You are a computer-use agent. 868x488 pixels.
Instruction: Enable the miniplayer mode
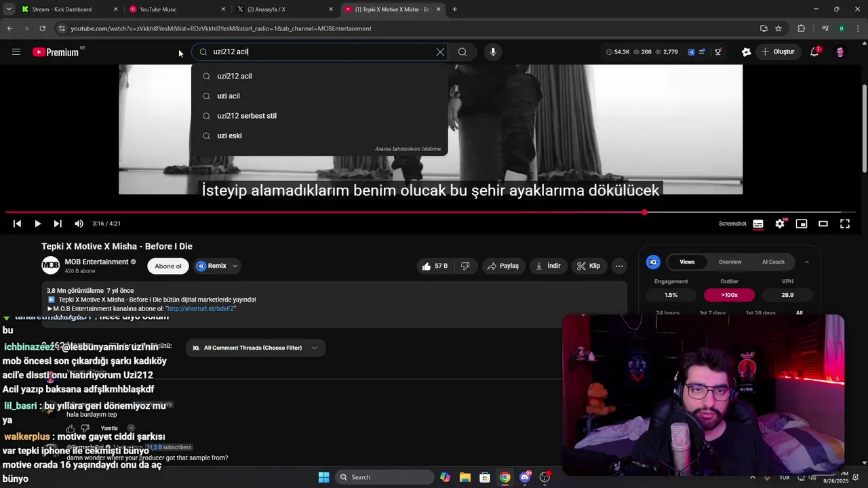[802, 224]
